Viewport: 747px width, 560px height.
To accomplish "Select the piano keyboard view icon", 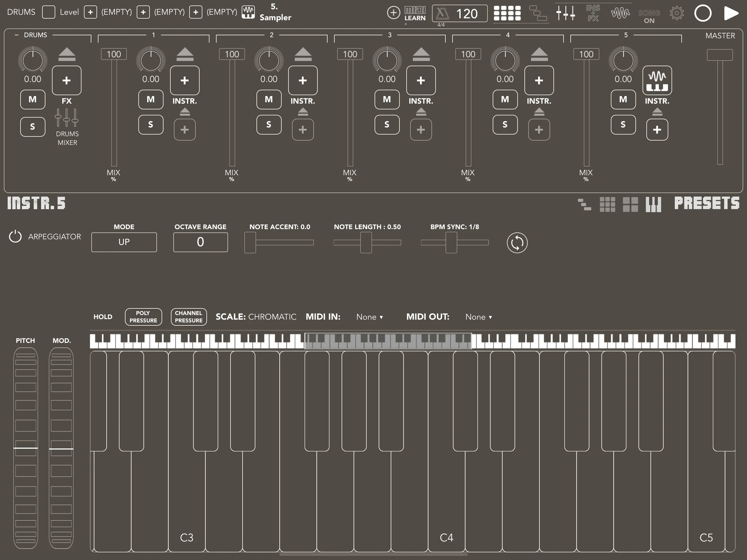I will click(653, 204).
